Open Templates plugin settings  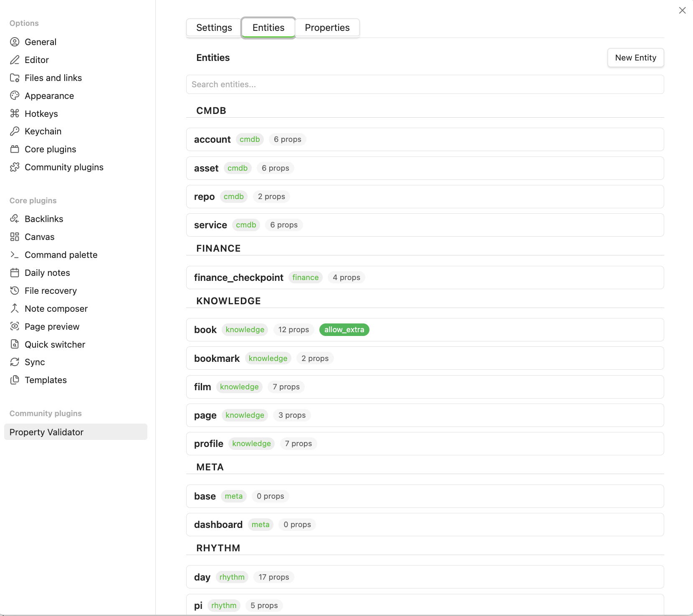(x=46, y=380)
